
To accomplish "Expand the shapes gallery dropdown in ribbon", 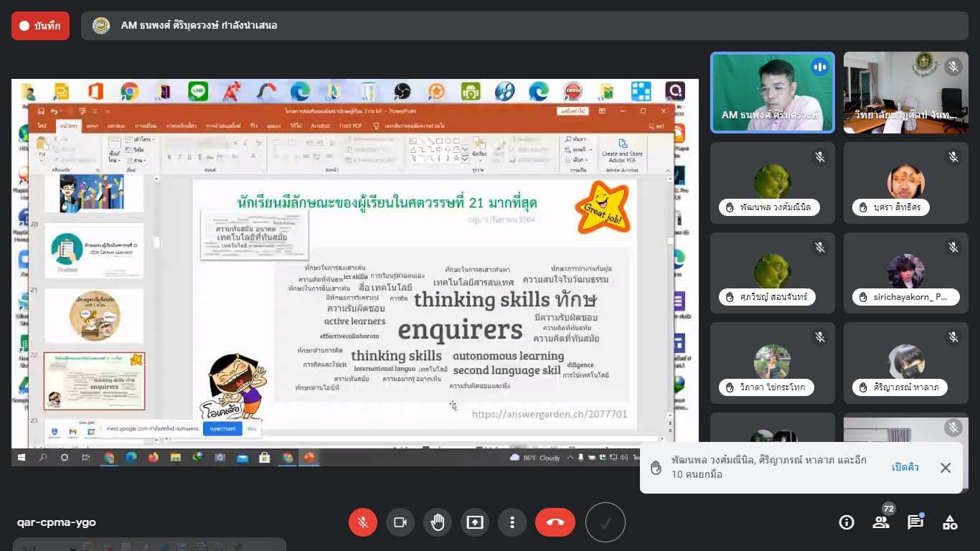I will (x=465, y=158).
